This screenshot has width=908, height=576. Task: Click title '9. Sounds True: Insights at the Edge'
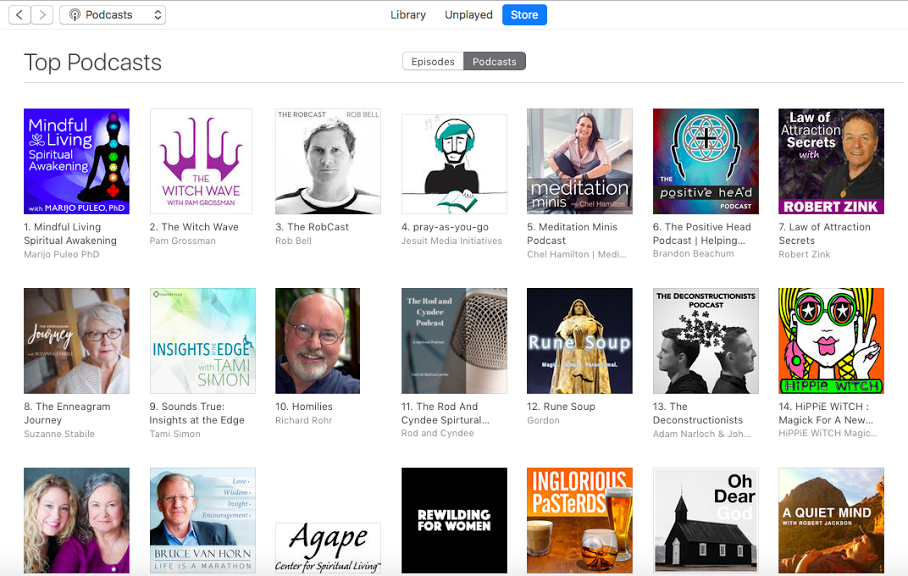(197, 413)
